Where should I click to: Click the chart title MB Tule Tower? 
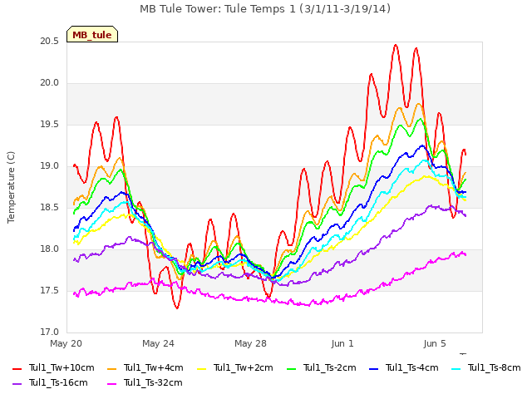(265, 9)
